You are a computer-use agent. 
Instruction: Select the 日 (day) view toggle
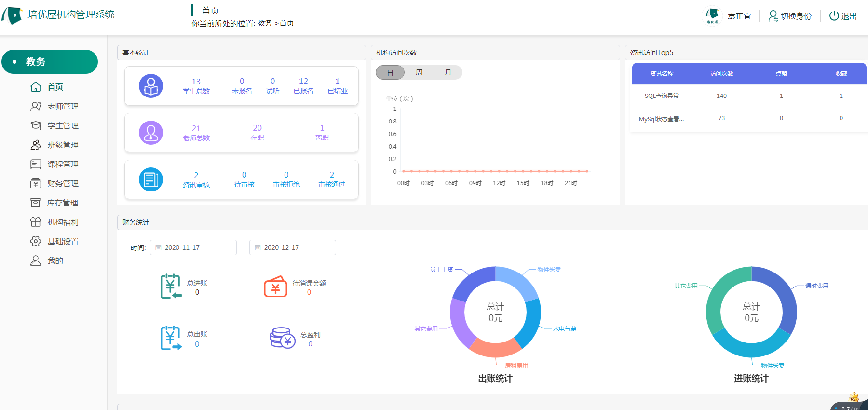[390, 72]
